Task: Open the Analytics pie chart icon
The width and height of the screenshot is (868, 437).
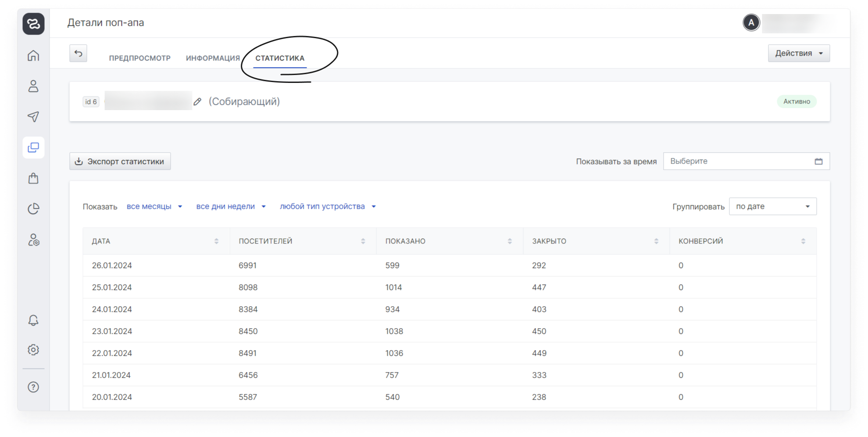Action: pos(33,209)
